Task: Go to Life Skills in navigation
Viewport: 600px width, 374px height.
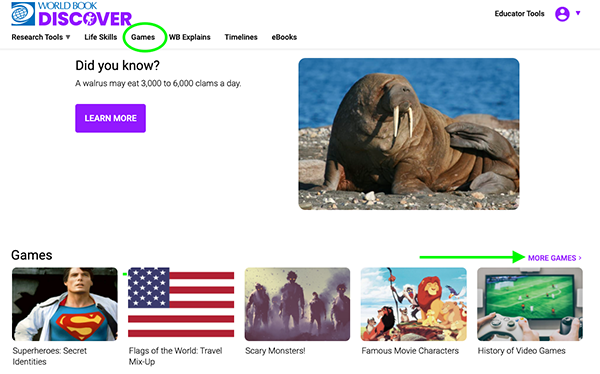Action: click(101, 37)
